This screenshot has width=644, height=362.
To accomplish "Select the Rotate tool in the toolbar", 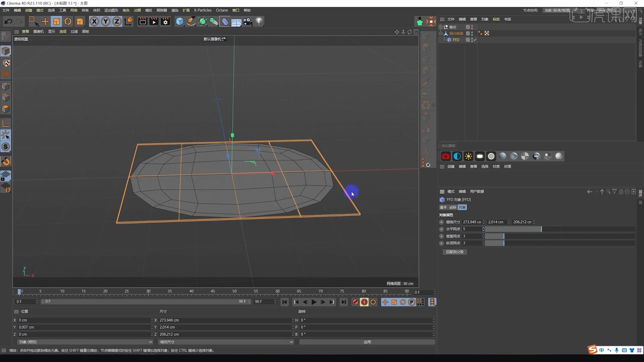I will point(68,21).
